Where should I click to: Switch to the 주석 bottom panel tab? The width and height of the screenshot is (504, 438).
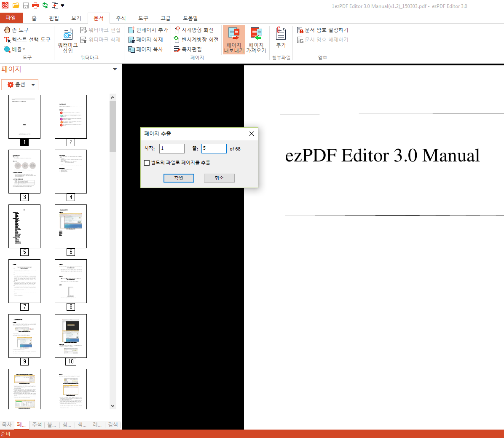[37, 425]
